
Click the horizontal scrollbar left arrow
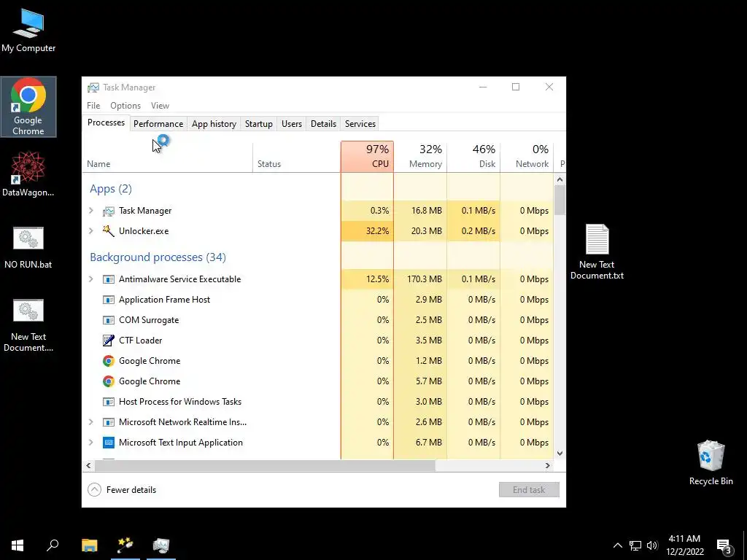[x=88, y=466]
